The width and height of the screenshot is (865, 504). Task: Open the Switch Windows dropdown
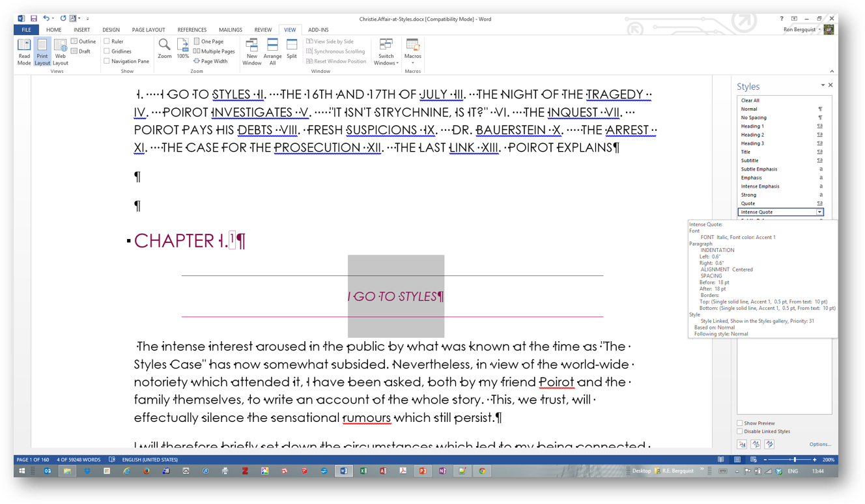pyautogui.click(x=386, y=52)
